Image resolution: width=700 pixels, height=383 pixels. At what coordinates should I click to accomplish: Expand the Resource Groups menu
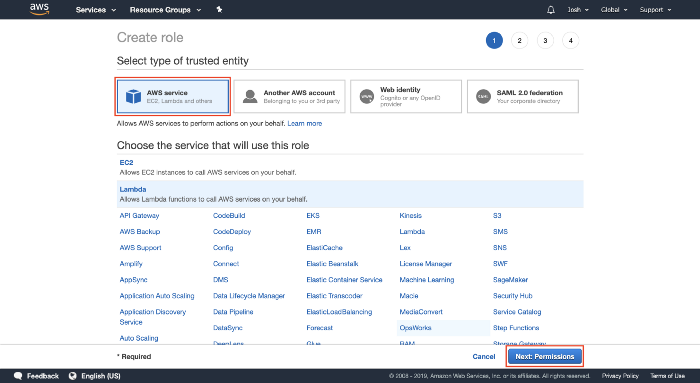(165, 10)
